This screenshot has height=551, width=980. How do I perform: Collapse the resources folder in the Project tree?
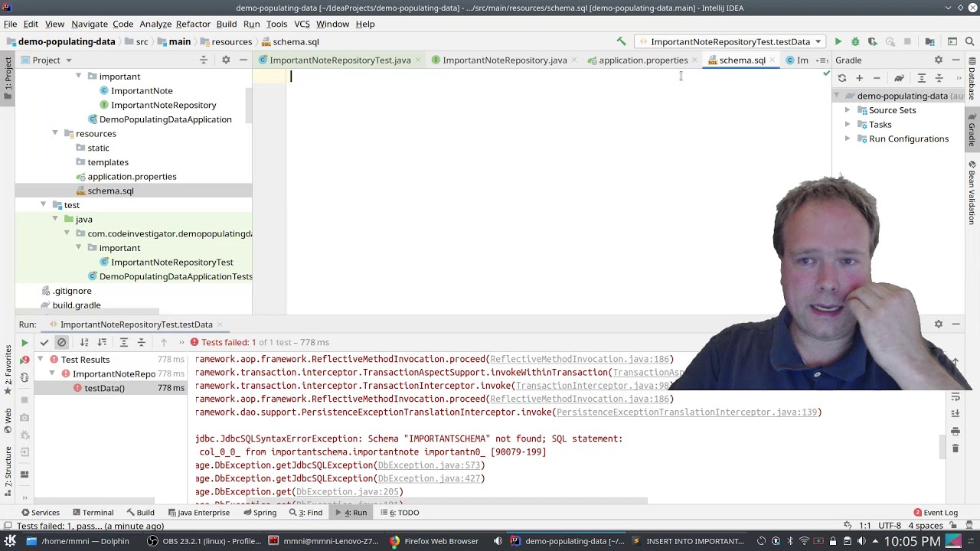tap(55, 133)
